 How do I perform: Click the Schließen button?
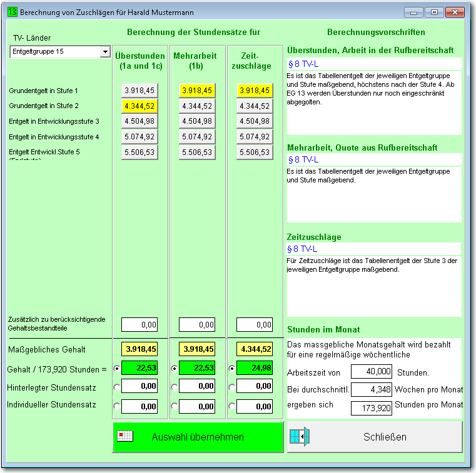click(x=375, y=437)
